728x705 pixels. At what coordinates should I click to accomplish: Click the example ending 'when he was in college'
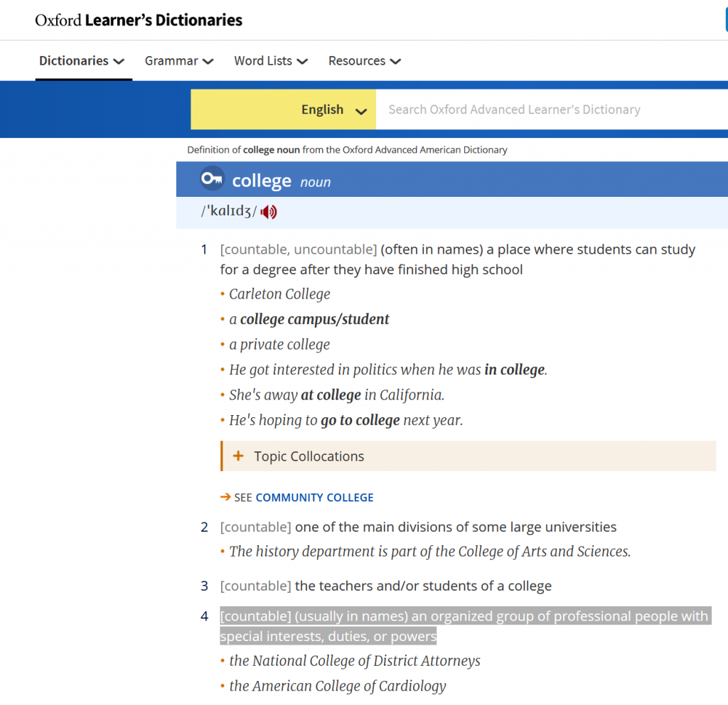[x=388, y=370]
